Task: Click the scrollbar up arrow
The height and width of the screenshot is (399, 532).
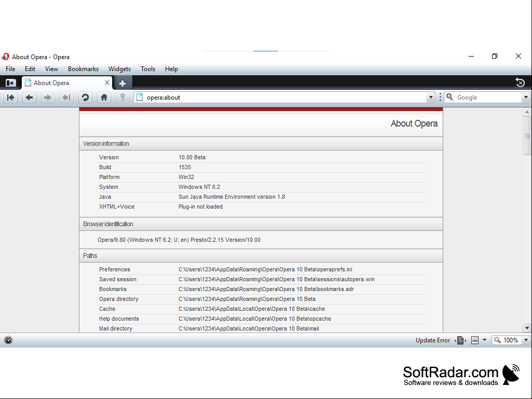Action: point(527,112)
